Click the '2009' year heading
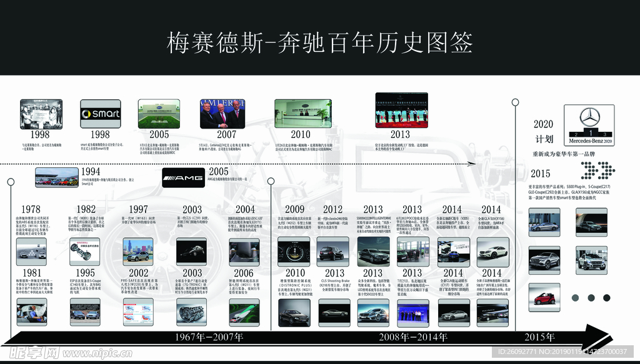 tap(295, 210)
